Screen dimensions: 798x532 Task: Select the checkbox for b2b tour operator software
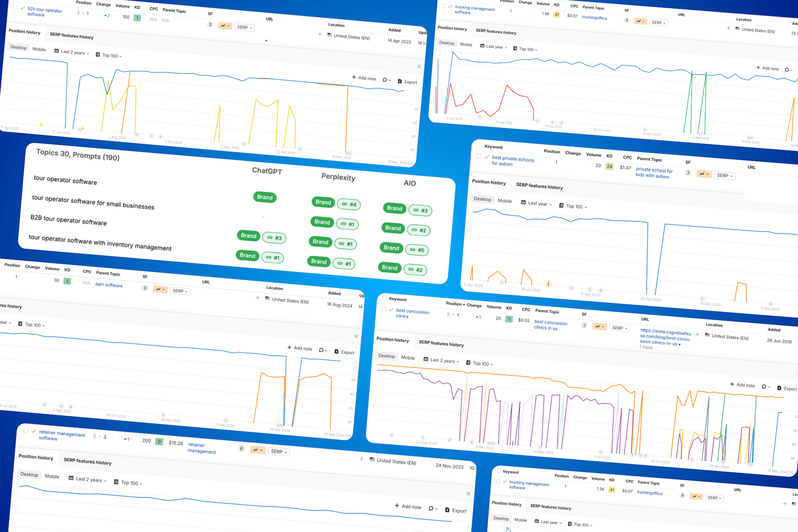[16, 7]
